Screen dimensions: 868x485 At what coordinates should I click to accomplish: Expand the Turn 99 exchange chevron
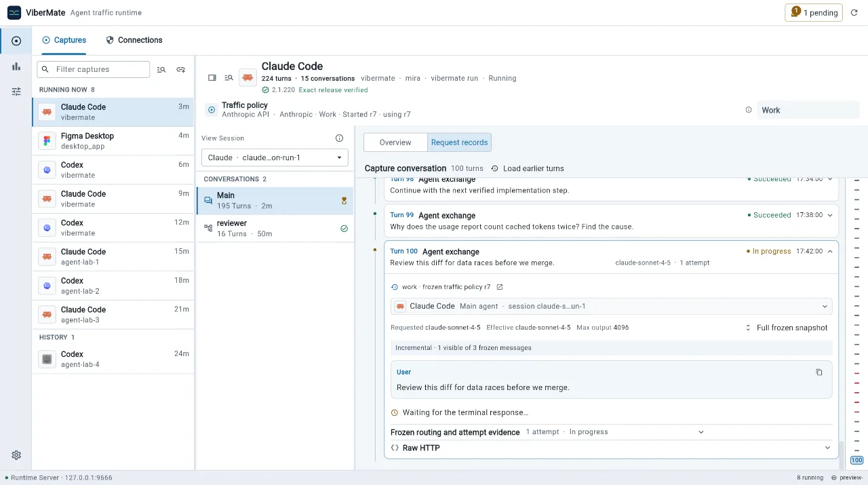pyautogui.click(x=830, y=215)
